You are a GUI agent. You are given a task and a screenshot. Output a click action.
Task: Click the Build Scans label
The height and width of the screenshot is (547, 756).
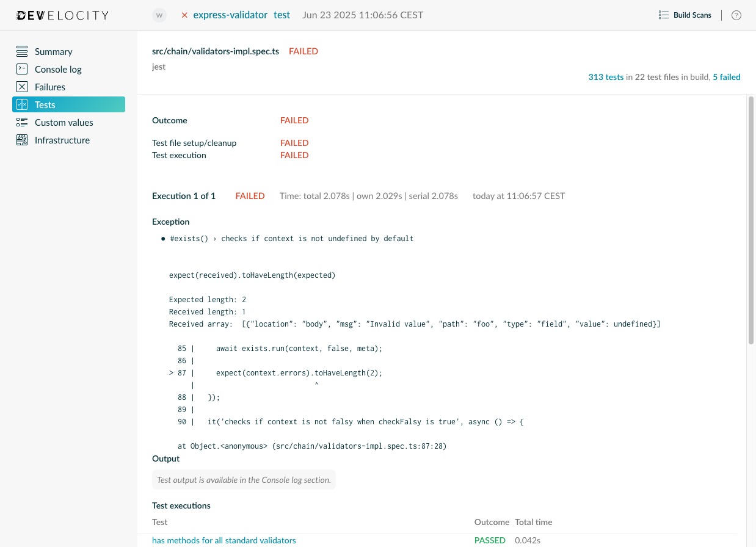tap(691, 15)
